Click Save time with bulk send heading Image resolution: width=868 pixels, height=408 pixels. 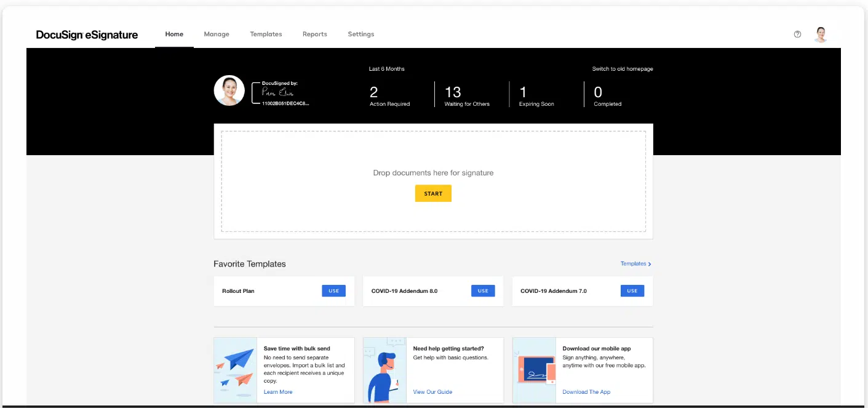(297, 348)
